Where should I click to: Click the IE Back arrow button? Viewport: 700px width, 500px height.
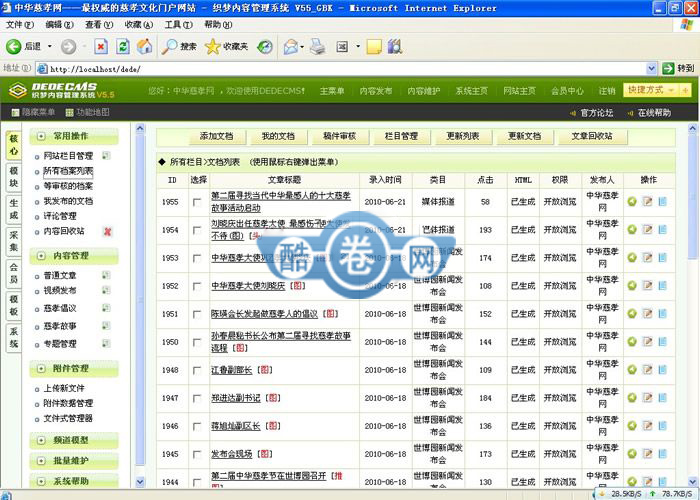[13, 46]
